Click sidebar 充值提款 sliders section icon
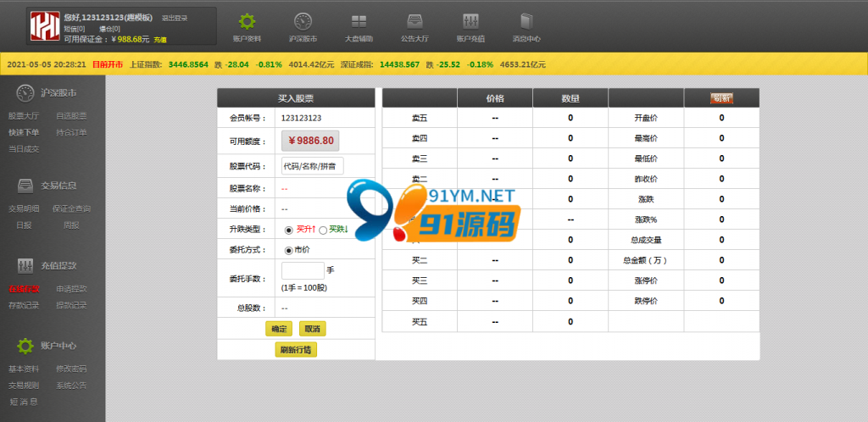Screen dimensions: 868x422 [25, 265]
